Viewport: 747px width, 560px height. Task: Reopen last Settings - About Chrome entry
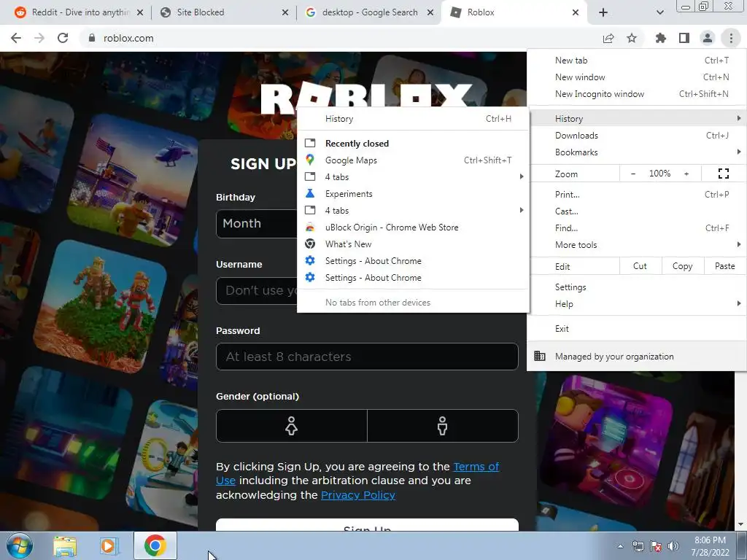[x=413, y=278]
